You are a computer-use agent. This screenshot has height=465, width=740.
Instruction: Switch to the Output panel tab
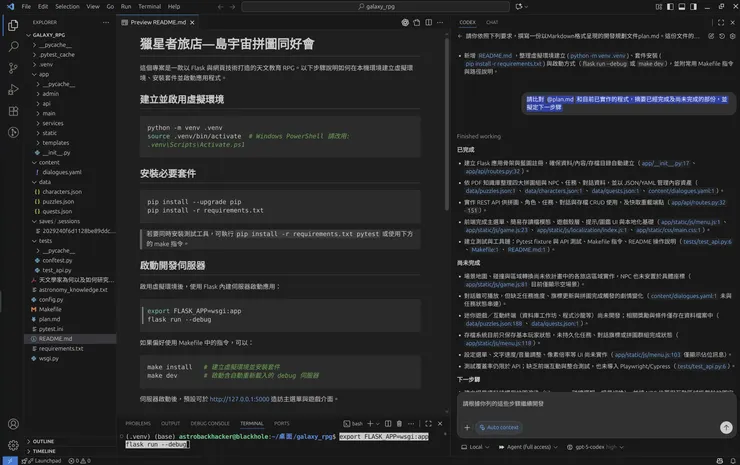170,423
